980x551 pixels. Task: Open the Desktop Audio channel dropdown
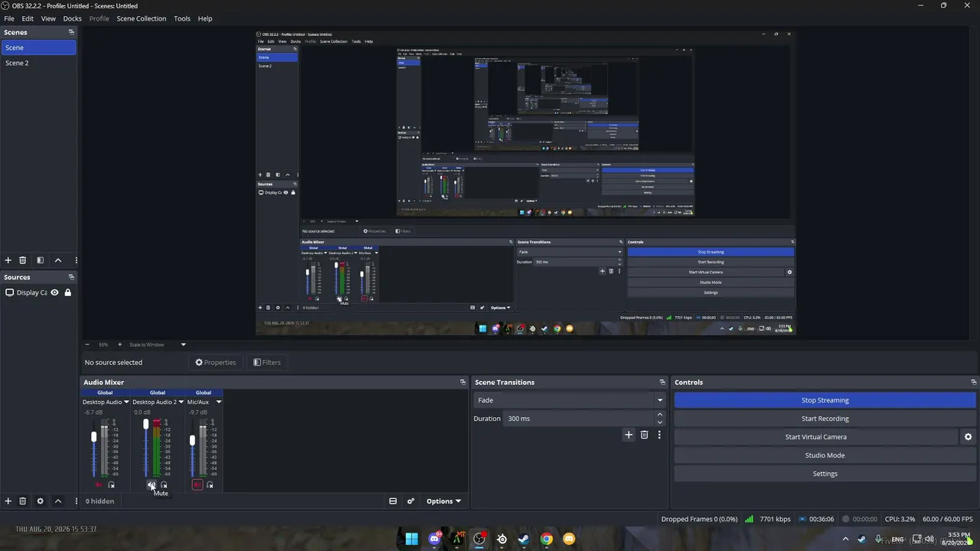pyautogui.click(x=126, y=402)
